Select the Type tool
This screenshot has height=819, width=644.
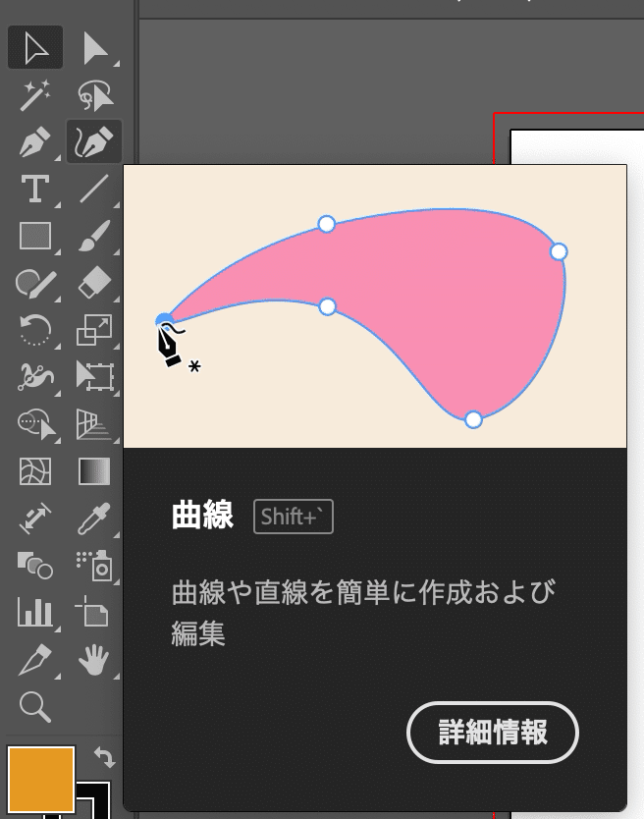[35, 189]
